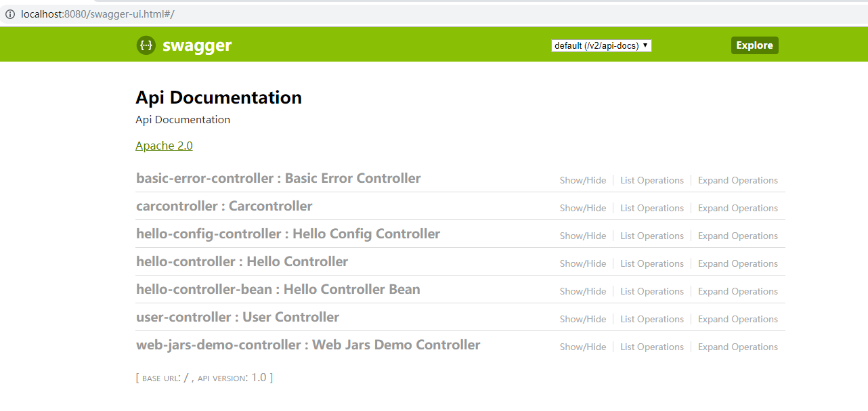List Operations for carcontroller

click(652, 209)
